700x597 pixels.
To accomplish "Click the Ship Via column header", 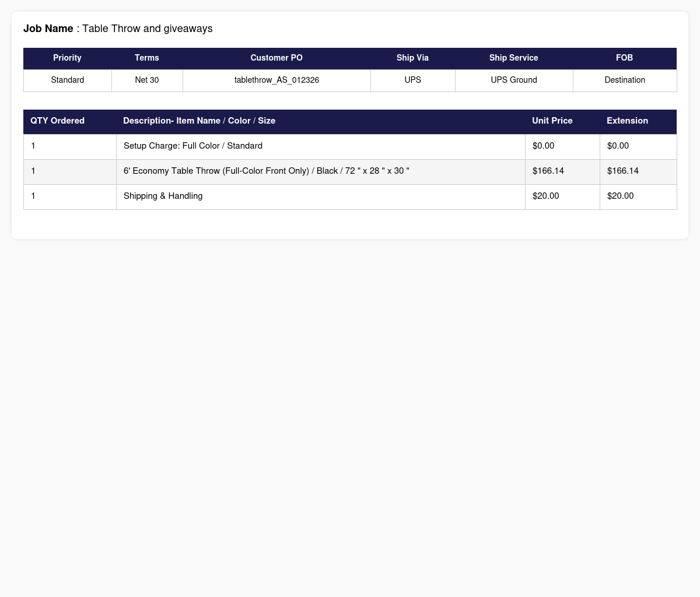I will [412, 58].
